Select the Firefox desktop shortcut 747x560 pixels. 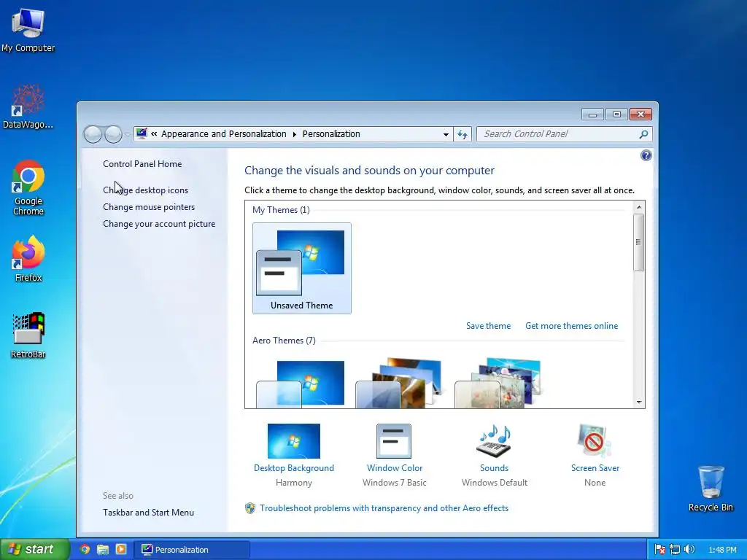[x=28, y=259]
